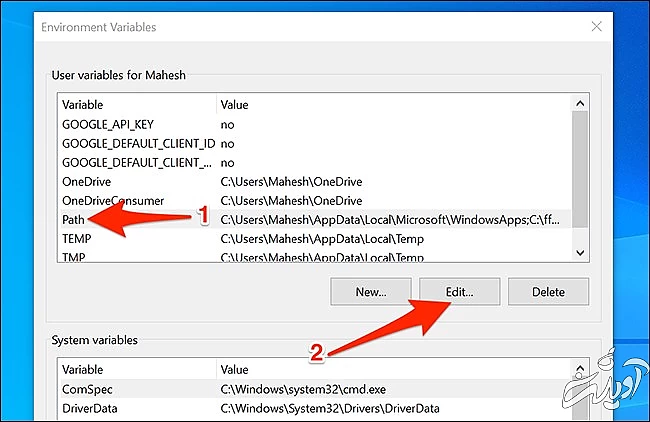Select the Path user variable
Viewport: 650px width, 422px height.
click(x=75, y=219)
